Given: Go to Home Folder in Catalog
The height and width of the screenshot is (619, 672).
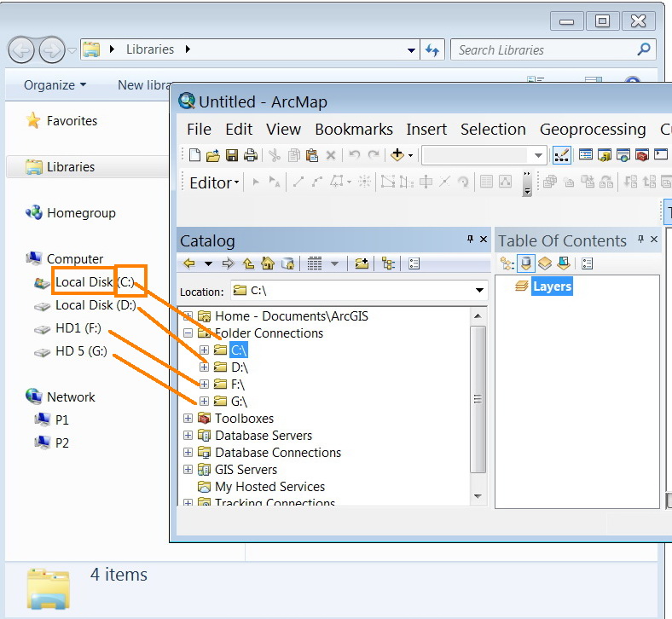Looking at the screenshot, I should tap(268, 263).
